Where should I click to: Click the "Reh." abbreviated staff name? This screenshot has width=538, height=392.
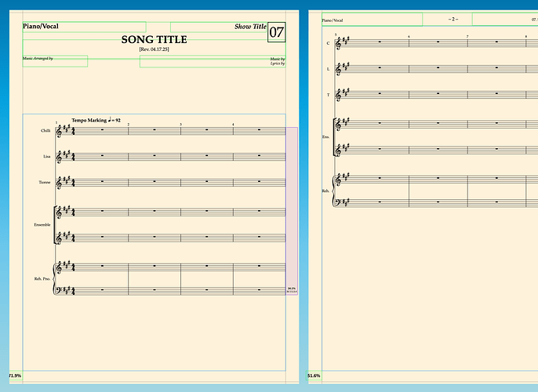[325, 191]
